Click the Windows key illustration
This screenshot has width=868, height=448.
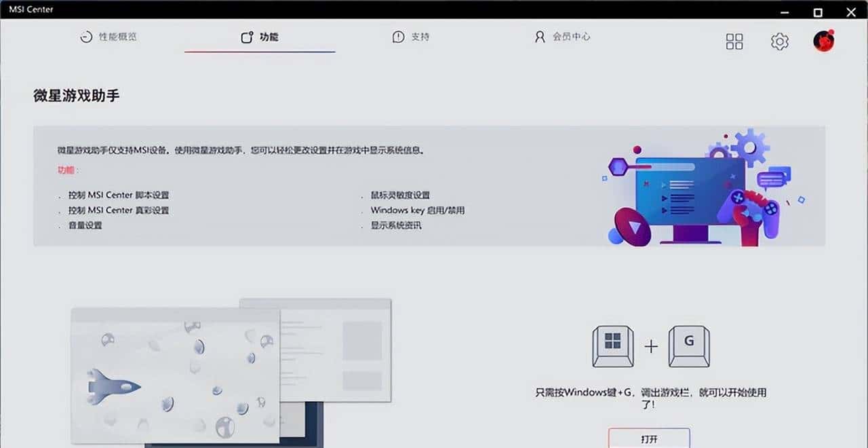[x=612, y=345]
